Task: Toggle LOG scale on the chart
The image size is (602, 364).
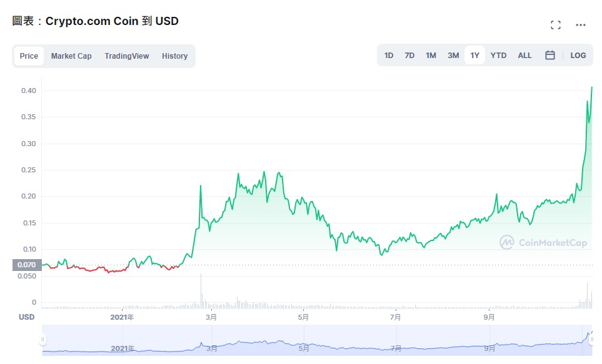Action: 578,55
